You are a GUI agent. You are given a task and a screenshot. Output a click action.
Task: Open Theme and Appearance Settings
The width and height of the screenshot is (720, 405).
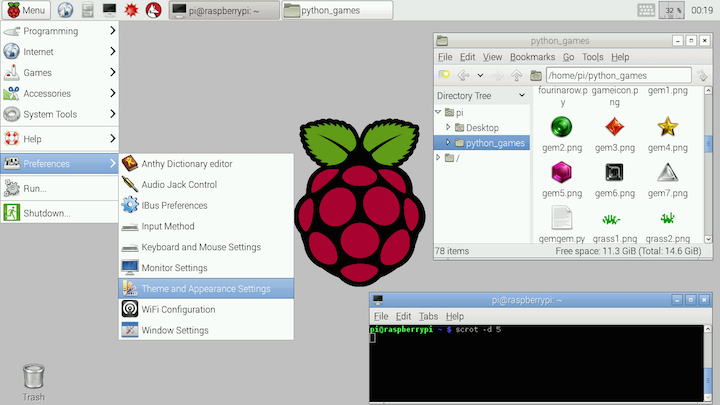[x=206, y=288]
